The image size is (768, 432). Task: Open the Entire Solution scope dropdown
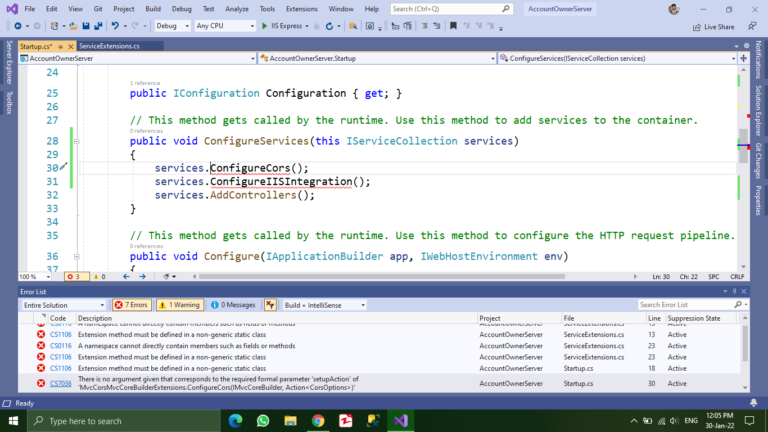63,305
